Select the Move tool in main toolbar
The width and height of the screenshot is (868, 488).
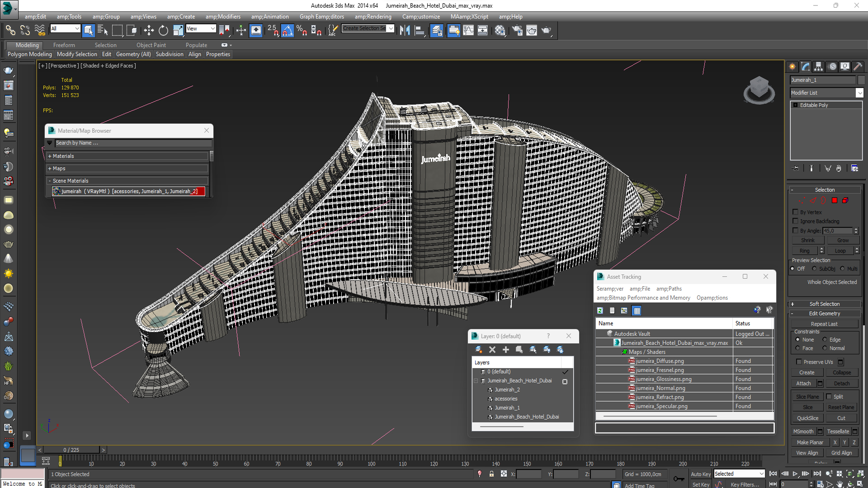point(149,30)
